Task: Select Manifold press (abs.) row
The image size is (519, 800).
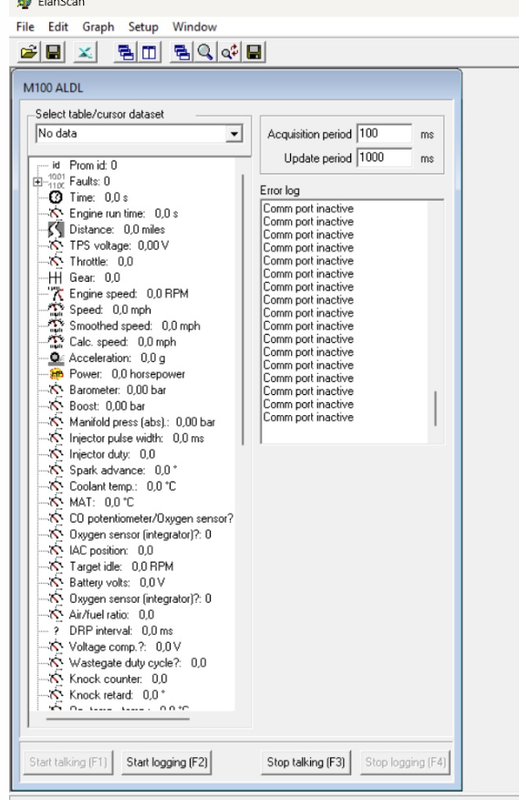Action: tap(142, 422)
